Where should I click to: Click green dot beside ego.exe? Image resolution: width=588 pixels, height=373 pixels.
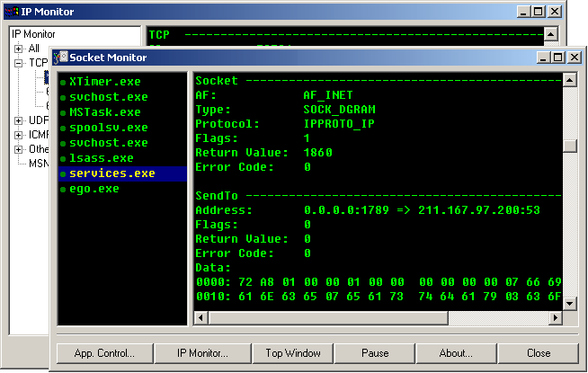tap(63, 190)
